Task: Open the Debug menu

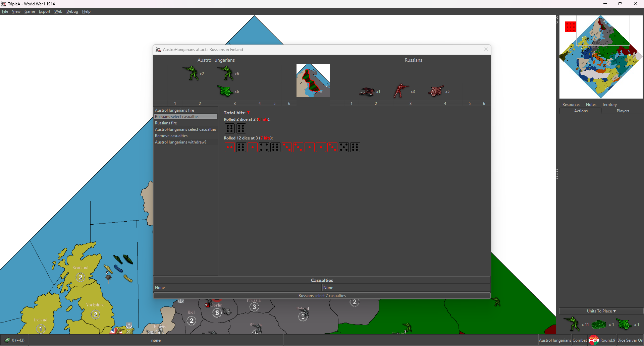Action: tap(72, 11)
